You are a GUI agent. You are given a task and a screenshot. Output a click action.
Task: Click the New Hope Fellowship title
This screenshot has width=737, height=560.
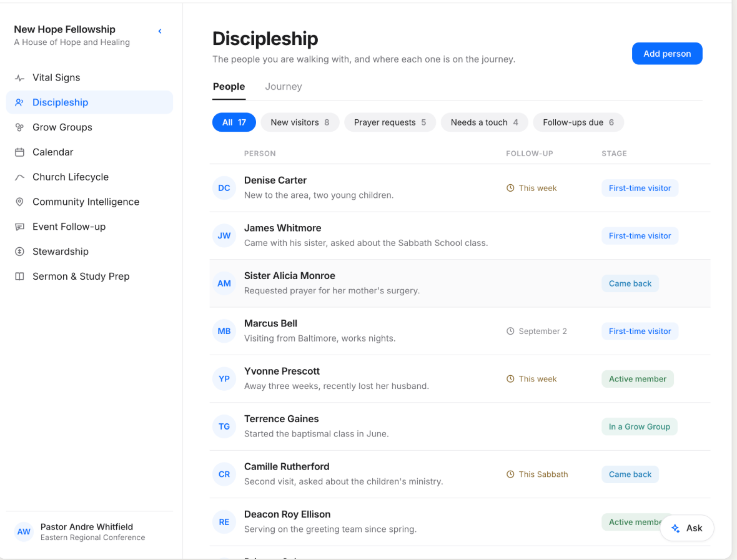(65, 29)
